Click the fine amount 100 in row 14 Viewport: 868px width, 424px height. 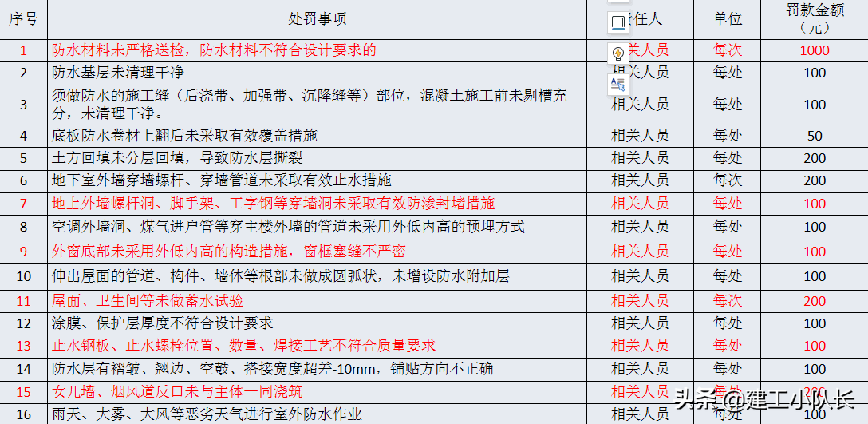815,369
